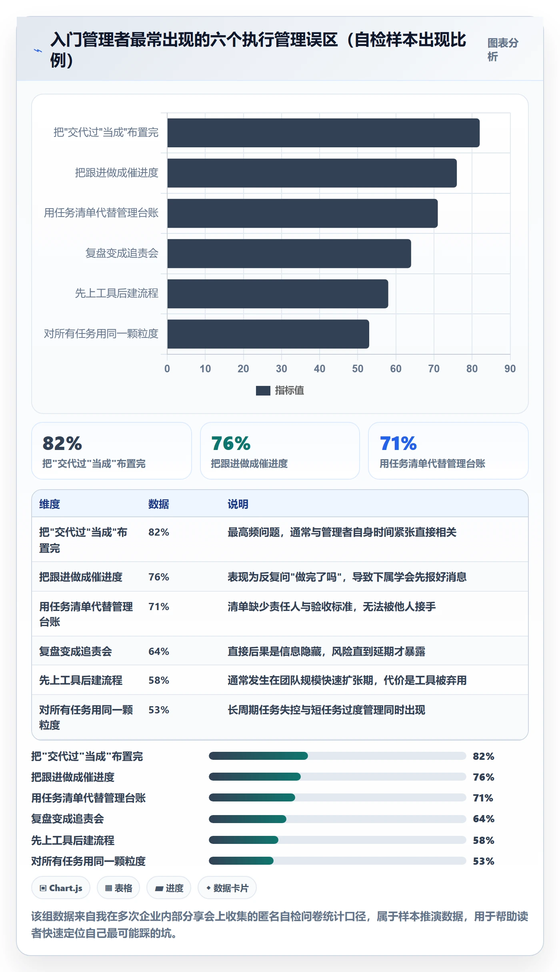The width and height of the screenshot is (560, 972).
Task: Click the lightning icon beside the title
Action: click(38, 50)
